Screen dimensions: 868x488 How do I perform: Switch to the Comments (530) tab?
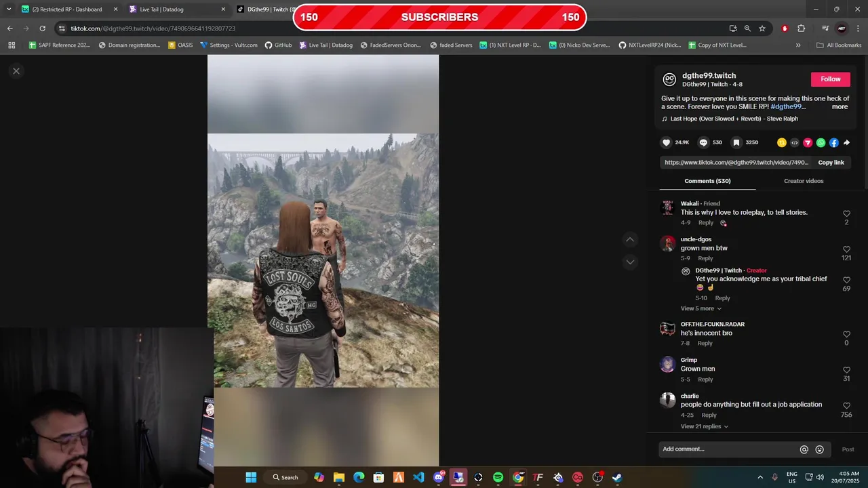[x=707, y=181]
